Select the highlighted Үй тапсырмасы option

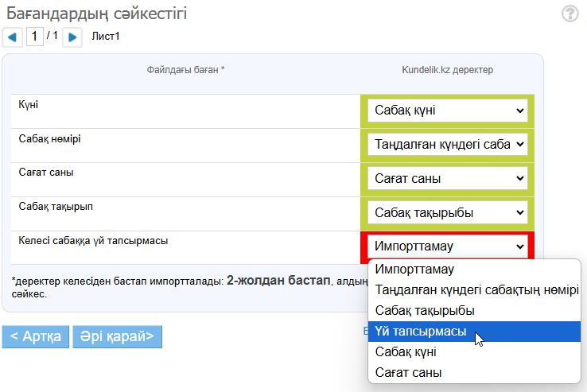pyautogui.click(x=421, y=331)
